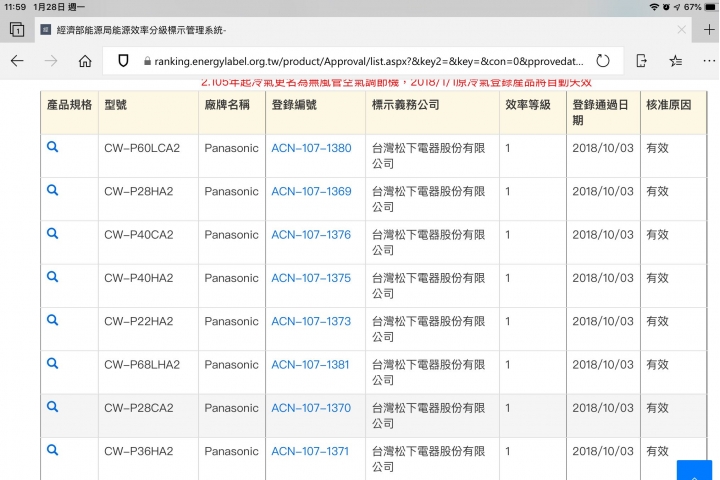Open registration ACN-107-1373
The image size is (720, 480).
click(311, 321)
